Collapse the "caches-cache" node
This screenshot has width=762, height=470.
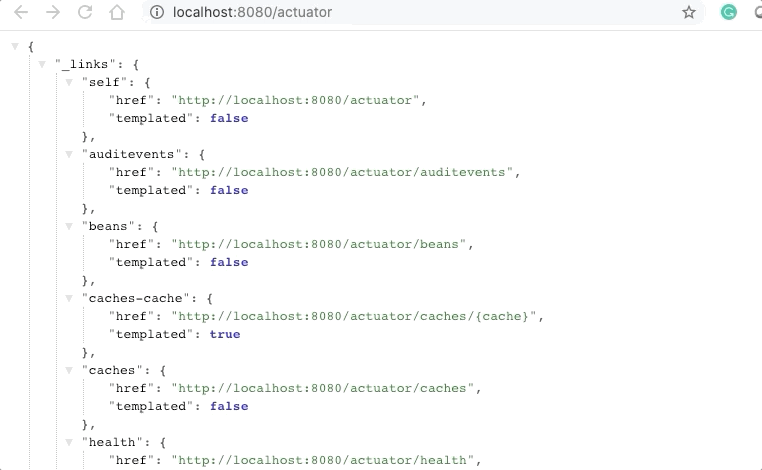point(69,299)
